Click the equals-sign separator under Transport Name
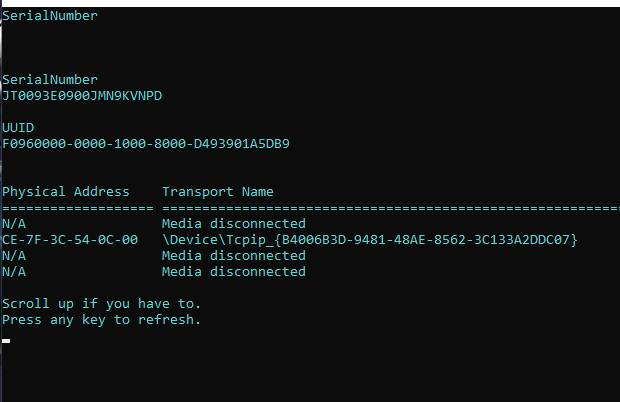The image size is (620, 402). 391,208
